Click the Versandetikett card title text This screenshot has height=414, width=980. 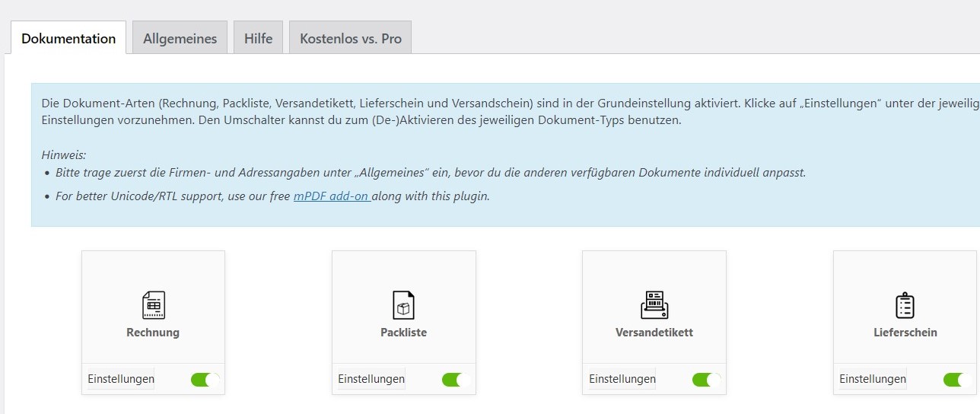click(654, 333)
